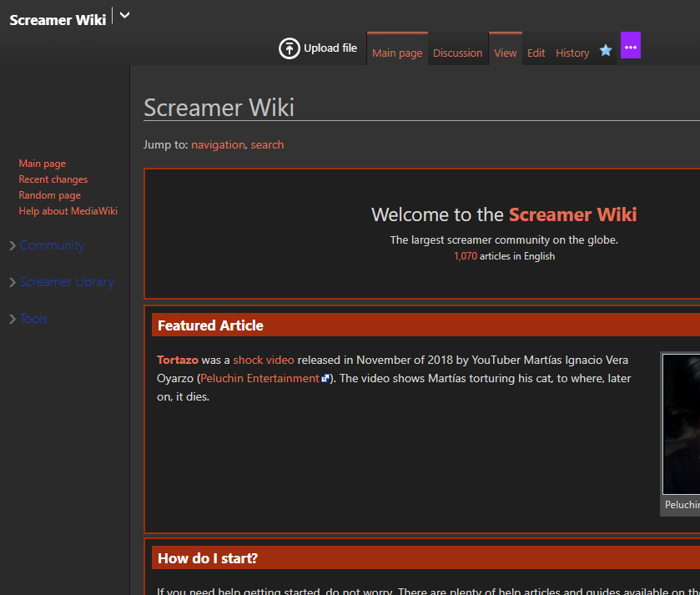Click the How do I start? heading
The width and height of the screenshot is (700, 595).
[x=208, y=558]
